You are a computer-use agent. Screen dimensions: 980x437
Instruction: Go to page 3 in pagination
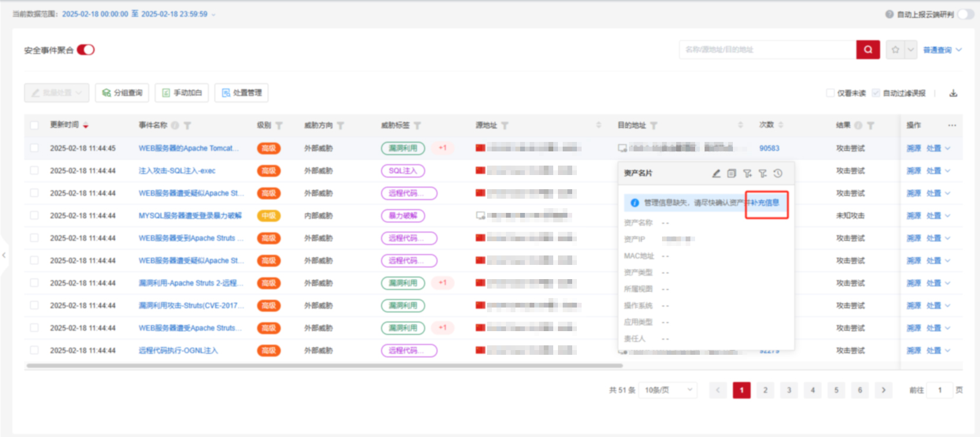(x=789, y=390)
